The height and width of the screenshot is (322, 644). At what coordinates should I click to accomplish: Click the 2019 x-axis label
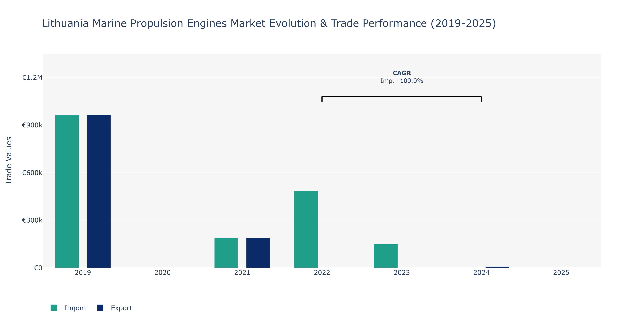(x=83, y=272)
